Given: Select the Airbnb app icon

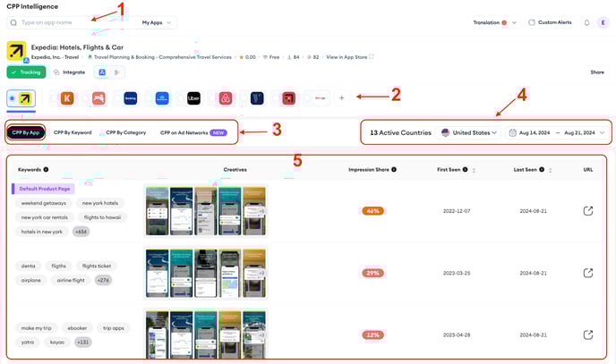Looking at the screenshot, I should point(226,98).
